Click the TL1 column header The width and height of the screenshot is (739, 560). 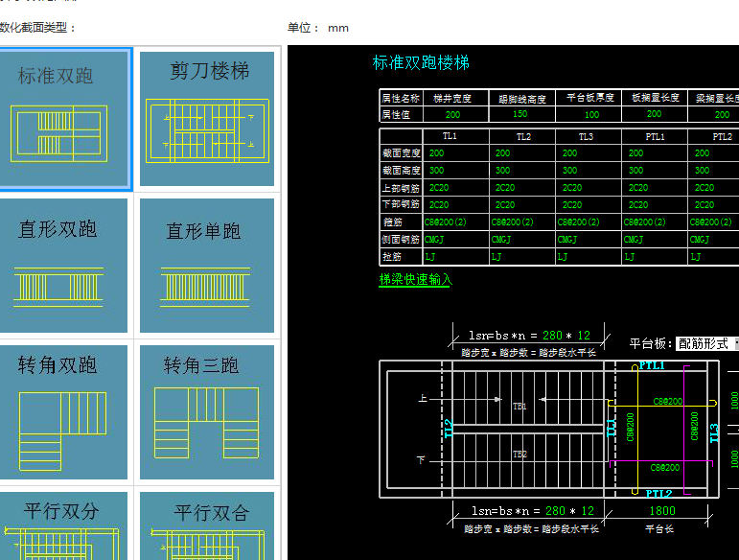pyautogui.click(x=450, y=136)
